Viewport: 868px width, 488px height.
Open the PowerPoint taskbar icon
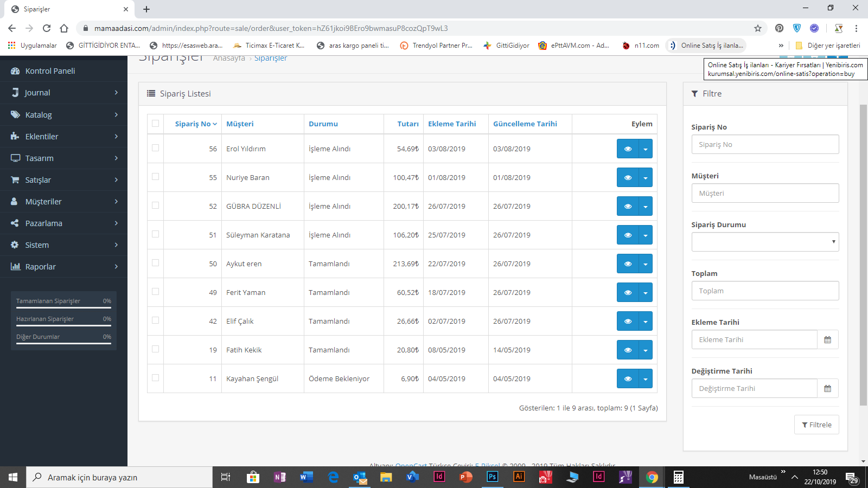(x=465, y=477)
